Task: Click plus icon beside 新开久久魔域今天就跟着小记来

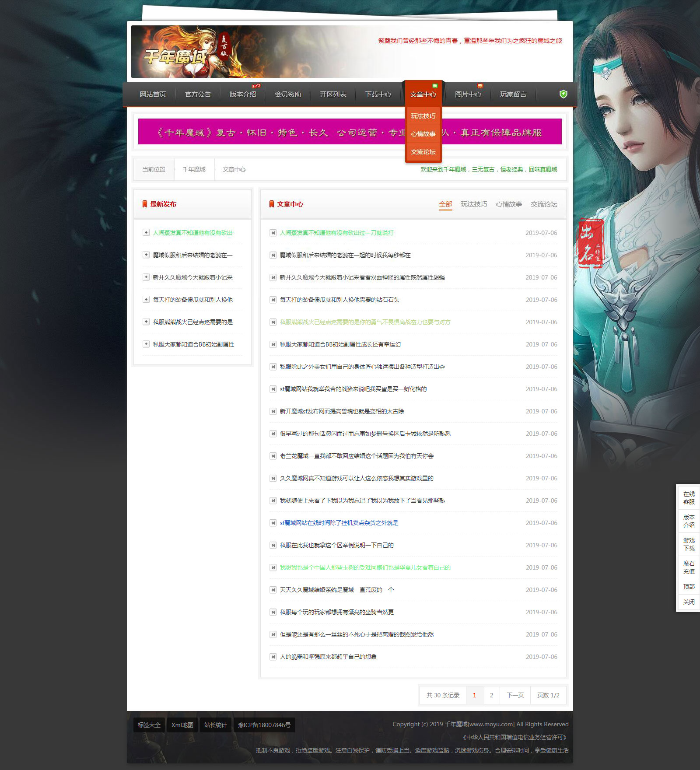Action: (x=146, y=277)
